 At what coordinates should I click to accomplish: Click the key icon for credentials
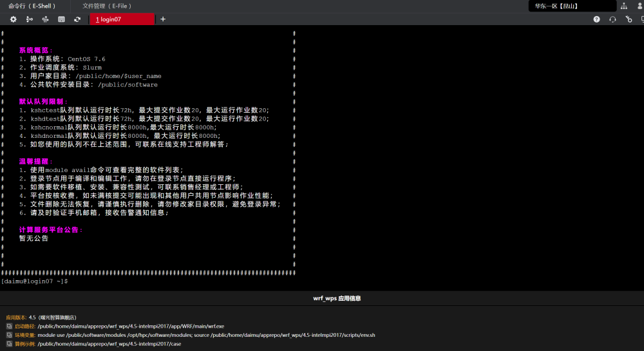tap(629, 19)
